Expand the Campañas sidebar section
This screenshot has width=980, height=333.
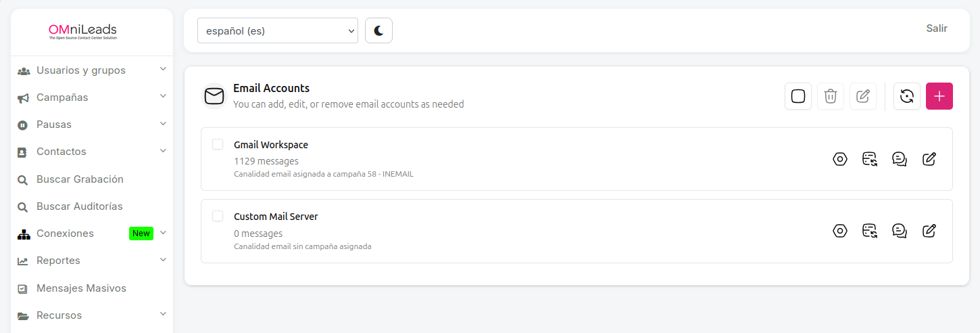coord(92,97)
